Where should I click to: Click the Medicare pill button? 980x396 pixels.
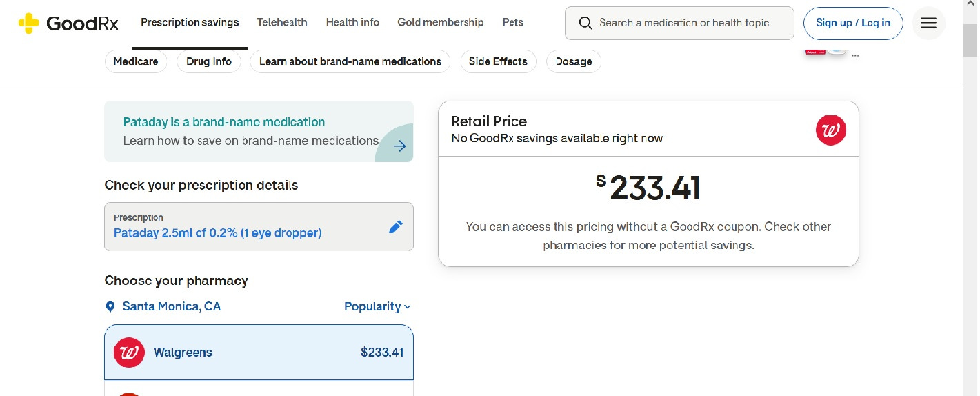[x=136, y=61]
